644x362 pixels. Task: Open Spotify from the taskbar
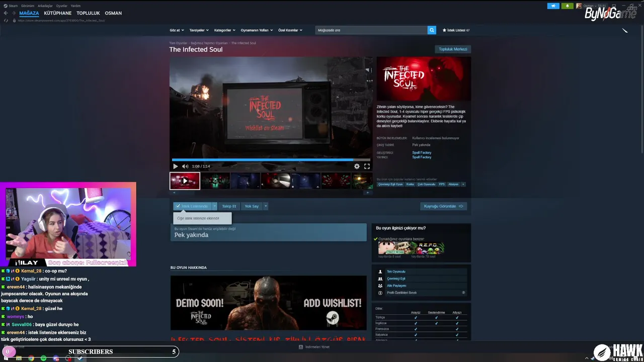[x=43, y=358]
